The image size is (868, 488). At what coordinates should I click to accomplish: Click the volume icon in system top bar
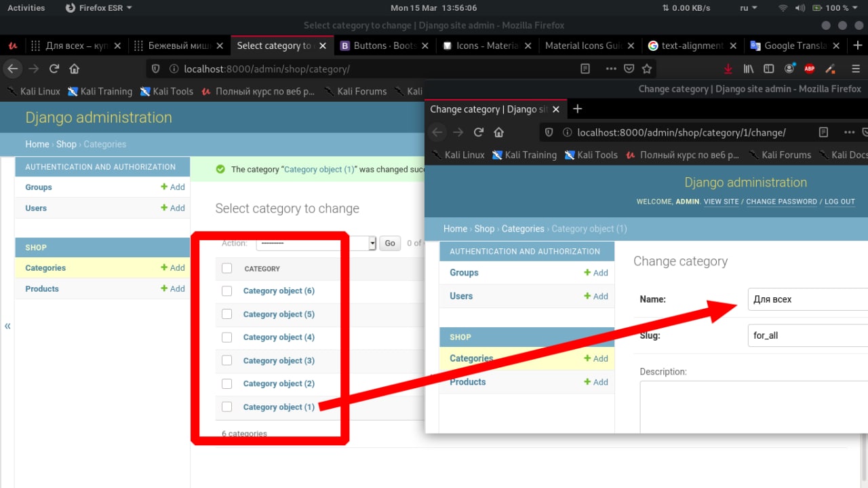pos(800,8)
